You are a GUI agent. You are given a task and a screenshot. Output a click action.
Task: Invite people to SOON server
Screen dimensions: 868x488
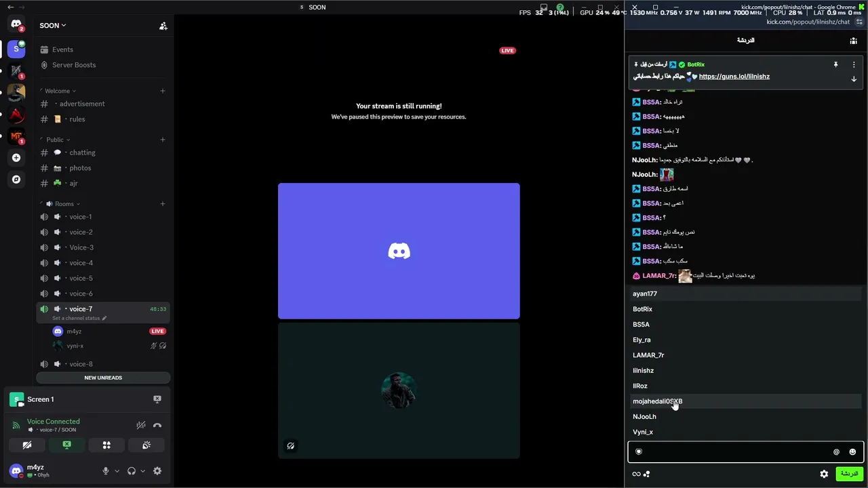pyautogui.click(x=163, y=26)
